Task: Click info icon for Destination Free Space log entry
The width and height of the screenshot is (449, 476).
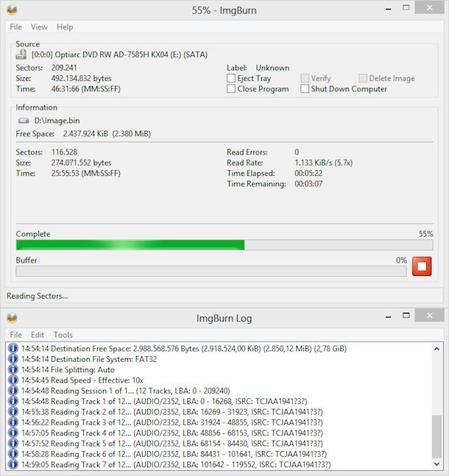Action: tap(13, 348)
